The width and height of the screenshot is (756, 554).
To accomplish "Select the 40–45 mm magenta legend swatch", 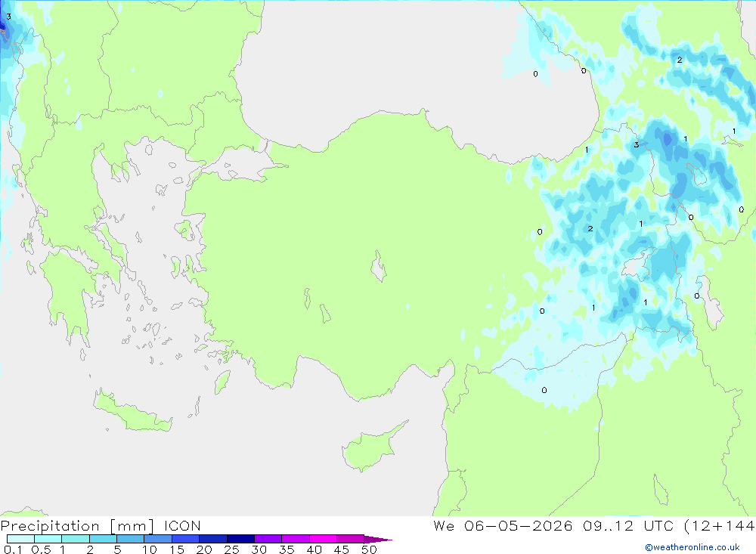I will click(x=323, y=539).
